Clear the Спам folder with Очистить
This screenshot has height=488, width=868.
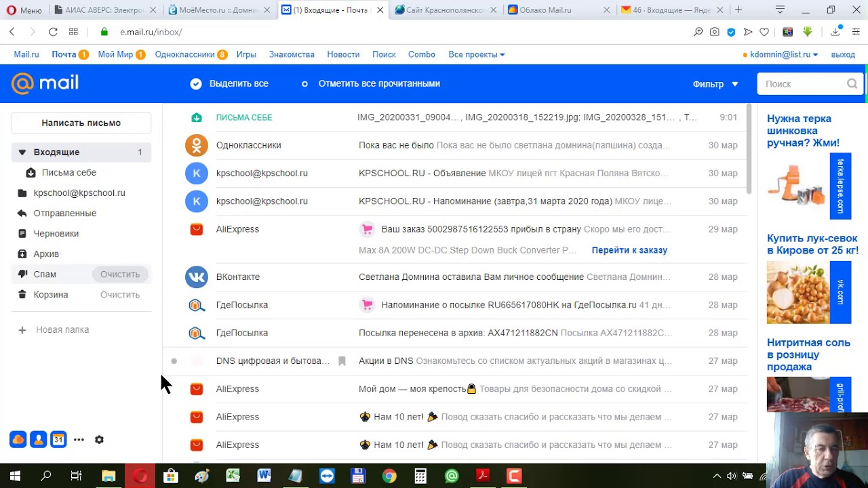(120, 274)
